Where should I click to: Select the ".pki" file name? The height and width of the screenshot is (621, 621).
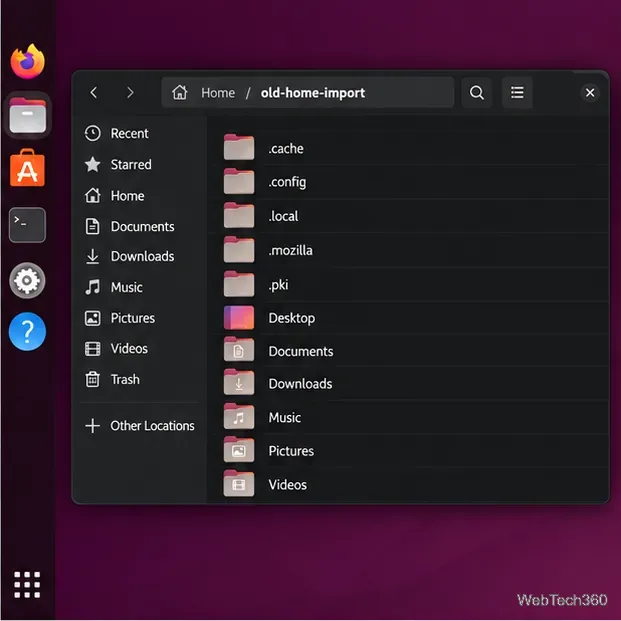pyautogui.click(x=278, y=285)
